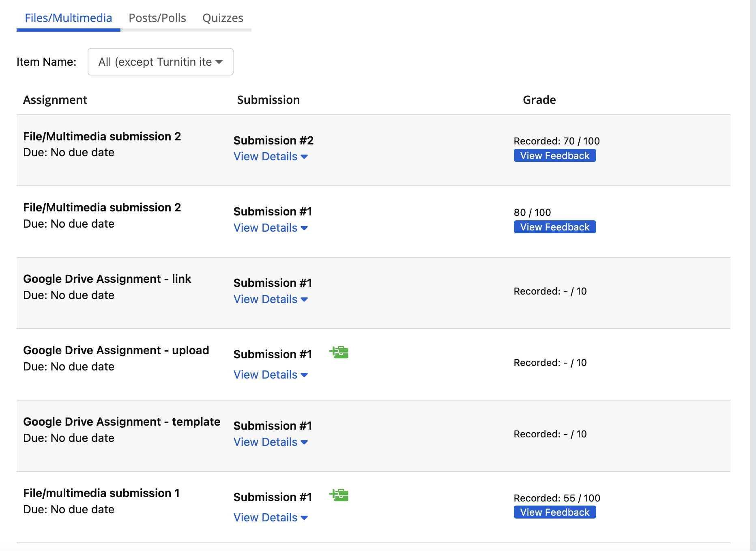View Feedback for the 55 / 100 grade
Image resolution: width=756 pixels, height=551 pixels.
[555, 512]
